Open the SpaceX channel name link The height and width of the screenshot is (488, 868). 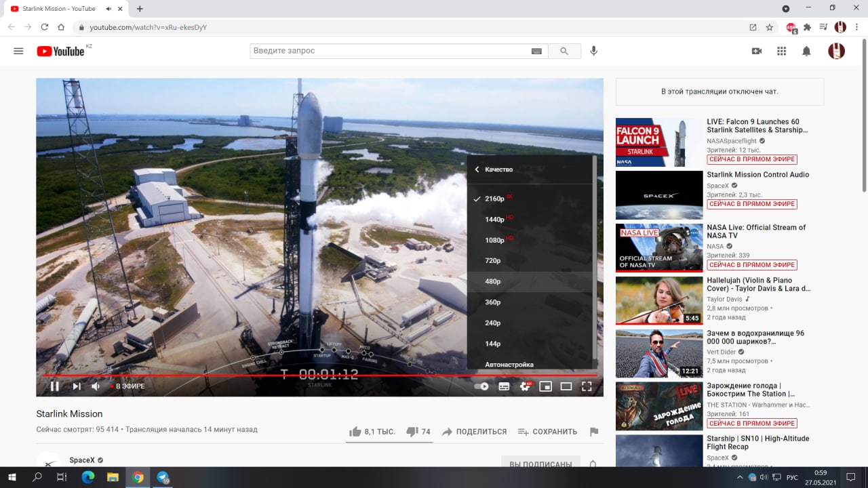pos(82,460)
